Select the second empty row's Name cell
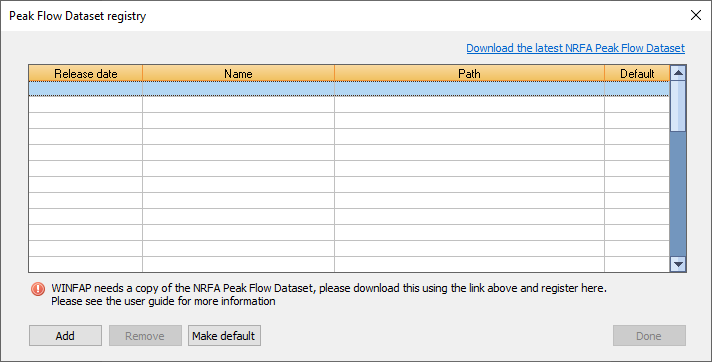This screenshot has width=712, height=362. pyautogui.click(x=238, y=104)
